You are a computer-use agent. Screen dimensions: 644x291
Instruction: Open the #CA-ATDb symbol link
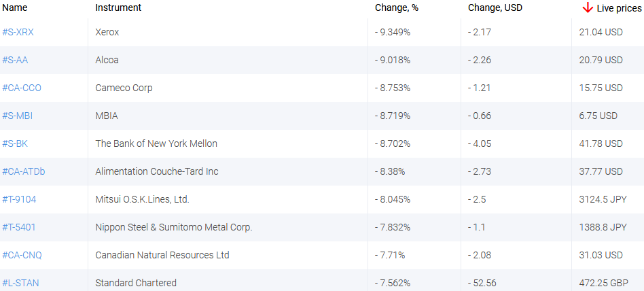click(x=24, y=171)
